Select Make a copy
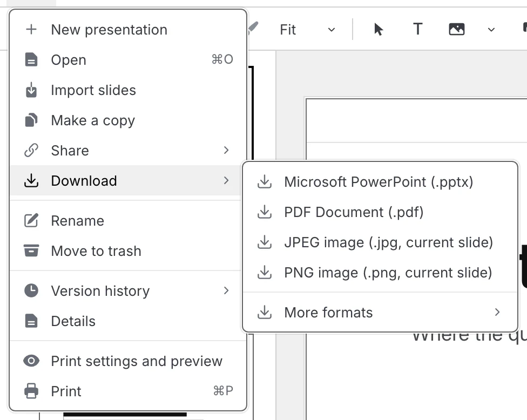This screenshot has width=527, height=420. click(x=128, y=120)
